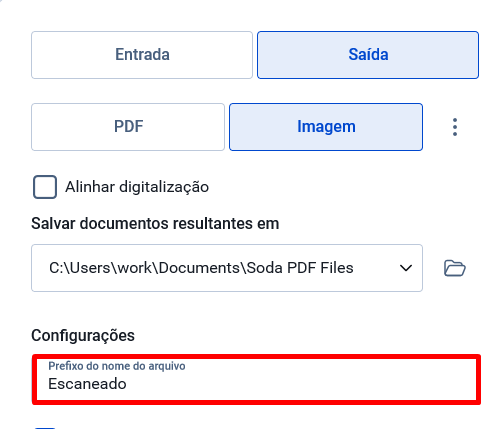Tick the Alinhar digitalização checkbox
This screenshot has width=499, height=429.
pyautogui.click(x=45, y=187)
